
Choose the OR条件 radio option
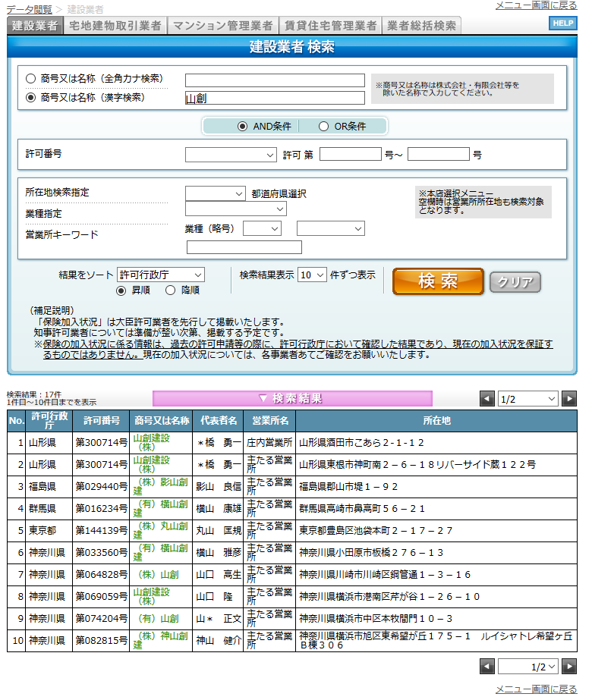pos(323,127)
